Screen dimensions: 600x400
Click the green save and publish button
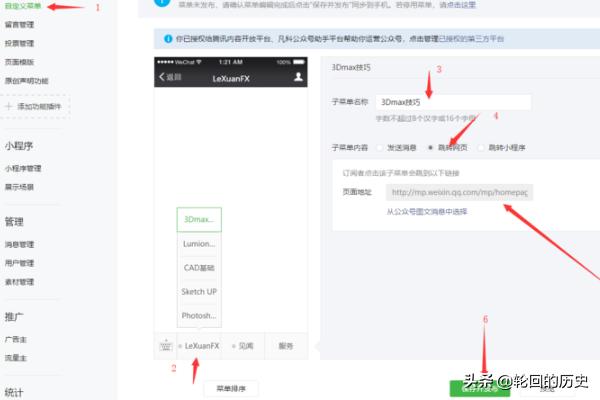[x=463, y=388]
